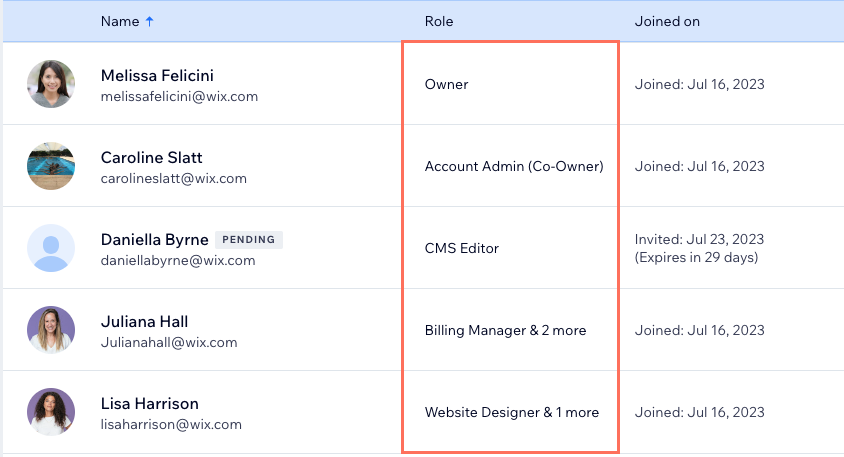844x457 pixels.
Task: Click the Website Designer & 1 more role
Action: coord(512,412)
